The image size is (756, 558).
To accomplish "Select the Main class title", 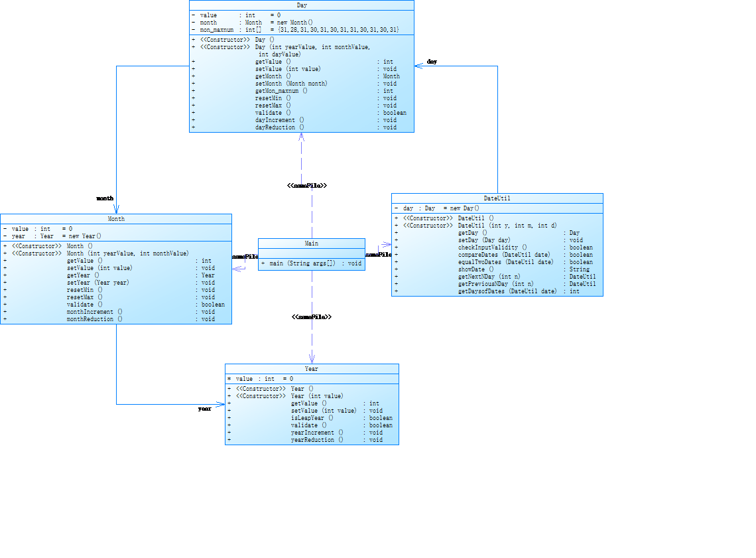I will click(x=312, y=244).
